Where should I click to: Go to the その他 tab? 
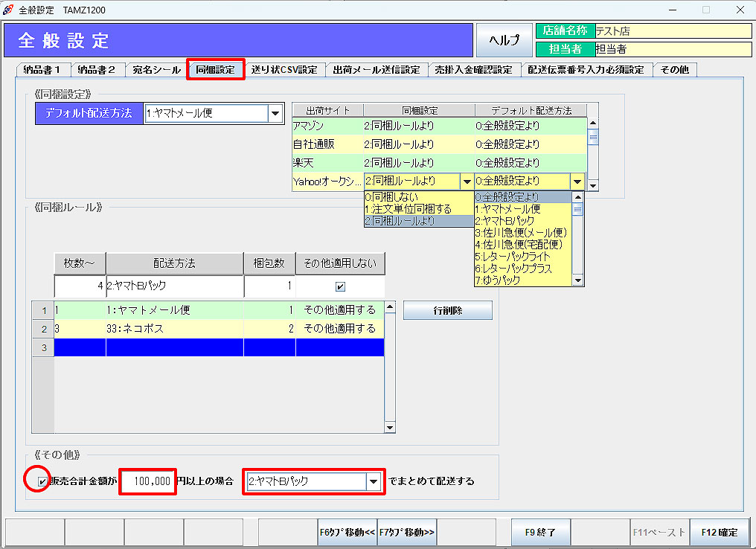(x=675, y=70)
